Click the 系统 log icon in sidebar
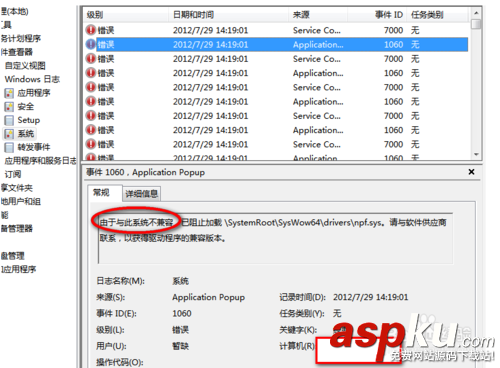This screenshot has height=368, width=500. coord(9,134)
